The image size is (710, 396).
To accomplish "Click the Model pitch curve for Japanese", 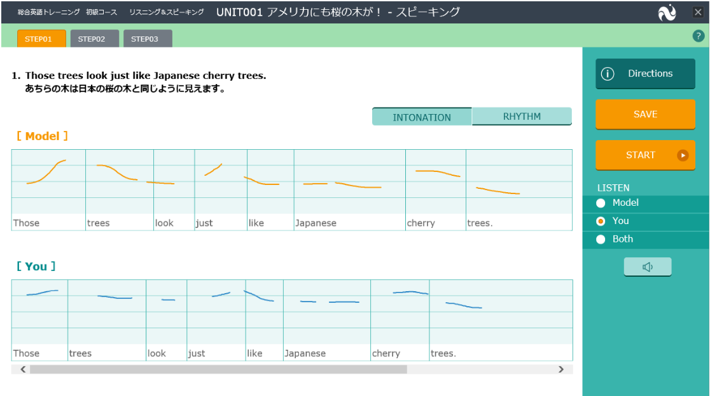I will click(342, 185).
